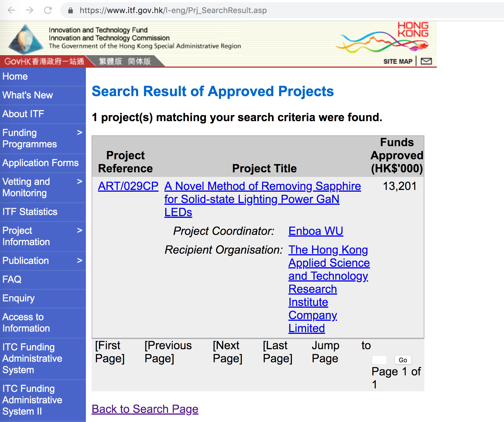This screenshot has width=504, height=422.
Task: Click the Search Result of Approved Projects heading
Action: [213, 92]
